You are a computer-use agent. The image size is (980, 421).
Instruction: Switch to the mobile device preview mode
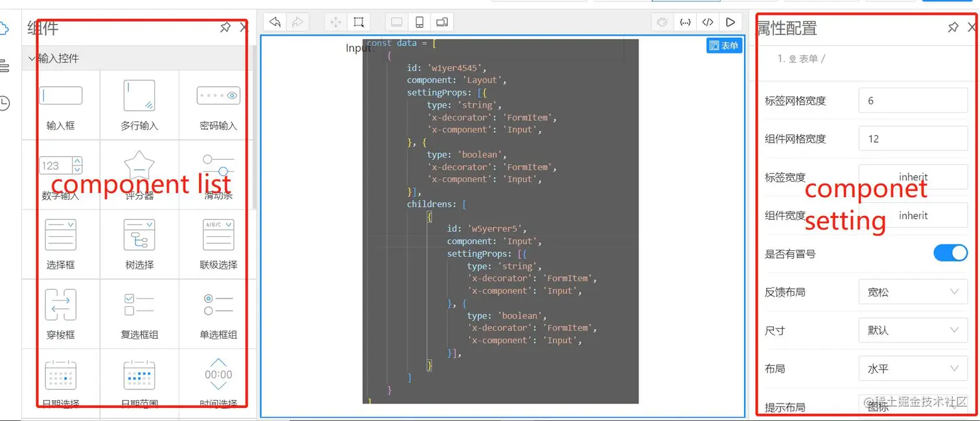pyautogui.click(x=419, y=22)
